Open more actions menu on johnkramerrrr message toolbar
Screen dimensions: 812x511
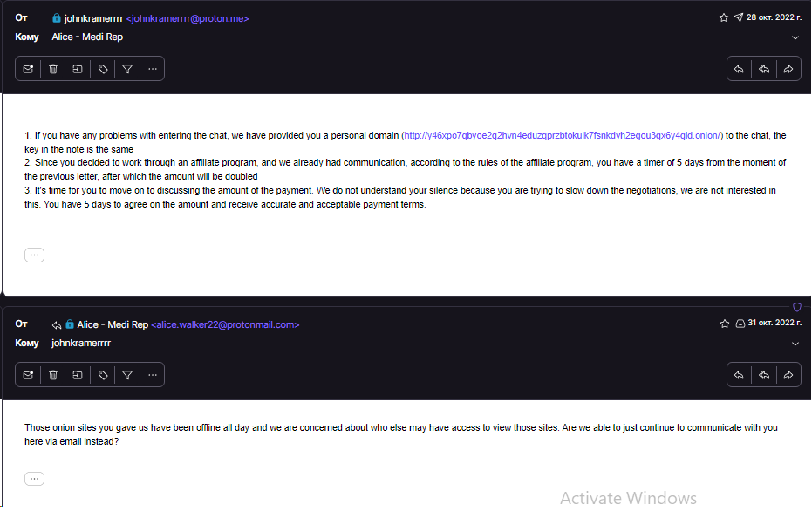click(x=152, y=69)
